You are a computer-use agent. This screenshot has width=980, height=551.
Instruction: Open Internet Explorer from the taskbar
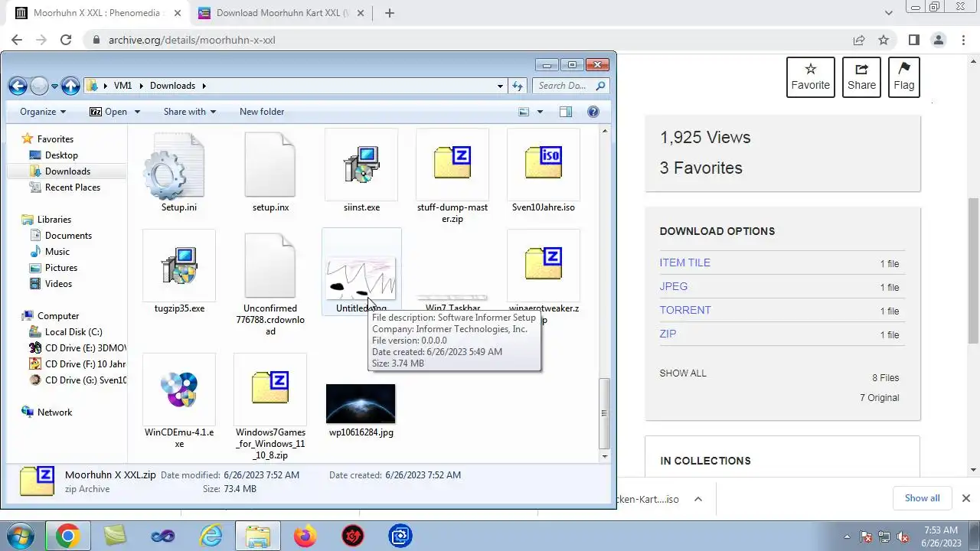point(210,536)
